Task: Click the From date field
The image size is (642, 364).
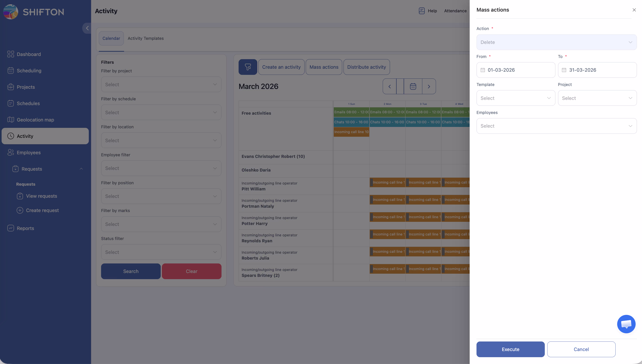Action: (x=516, y=70)
